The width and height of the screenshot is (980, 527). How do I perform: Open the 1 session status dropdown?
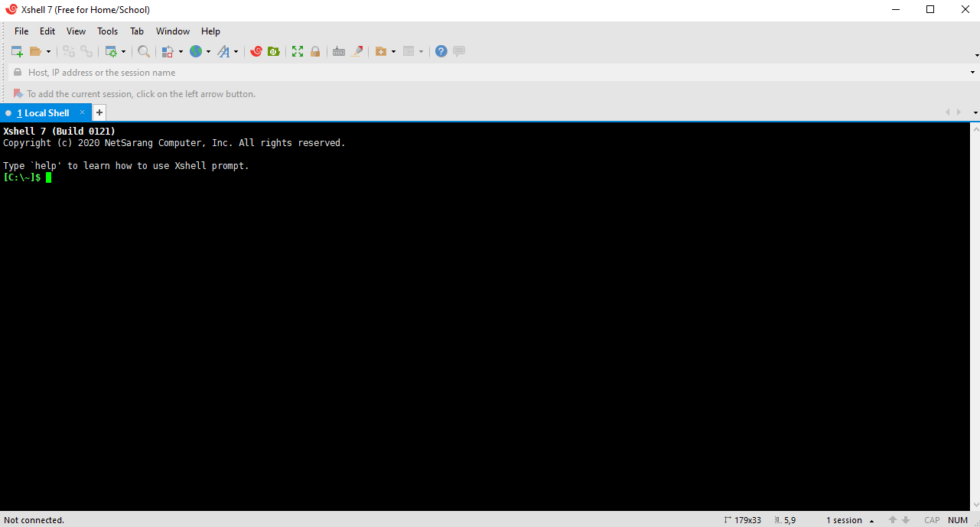850,520
